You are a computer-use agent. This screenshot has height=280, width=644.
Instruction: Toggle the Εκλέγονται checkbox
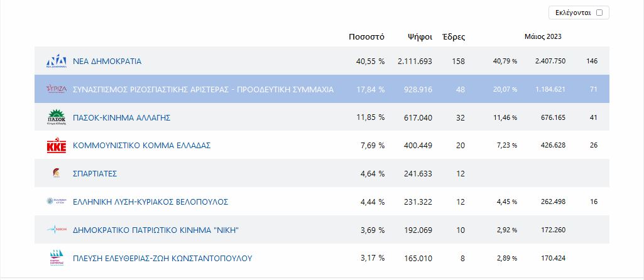tap(599, 13)
